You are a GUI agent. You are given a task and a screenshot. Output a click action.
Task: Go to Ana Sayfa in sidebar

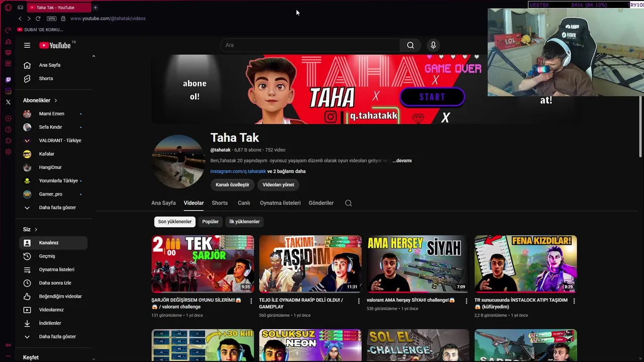[x=53, y=65]
